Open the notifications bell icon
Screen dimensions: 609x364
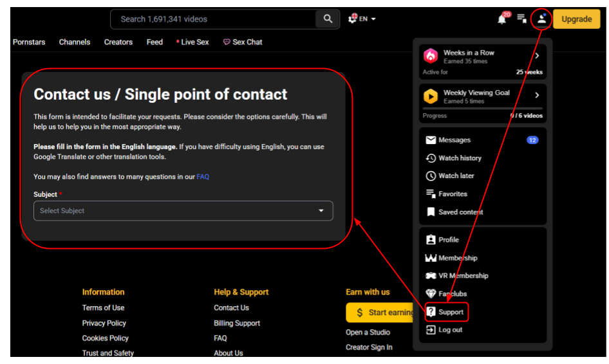point(502,19)
